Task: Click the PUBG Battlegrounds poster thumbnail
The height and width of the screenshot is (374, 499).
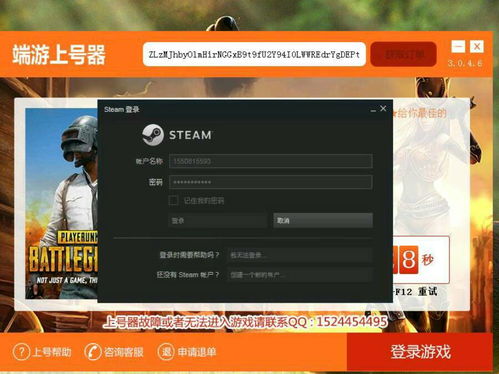Action: pyautogui.click(x=62, y=203)
